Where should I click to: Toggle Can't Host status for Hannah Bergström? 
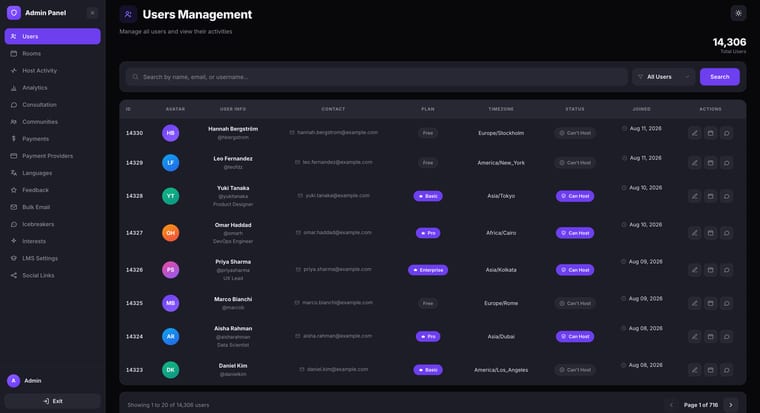[x=575, y=133]
